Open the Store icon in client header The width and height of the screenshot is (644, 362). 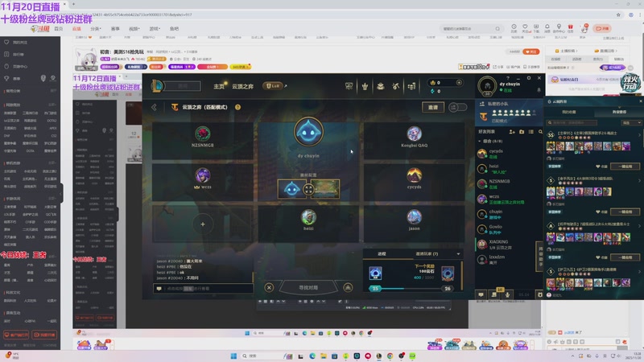point(411,86)
